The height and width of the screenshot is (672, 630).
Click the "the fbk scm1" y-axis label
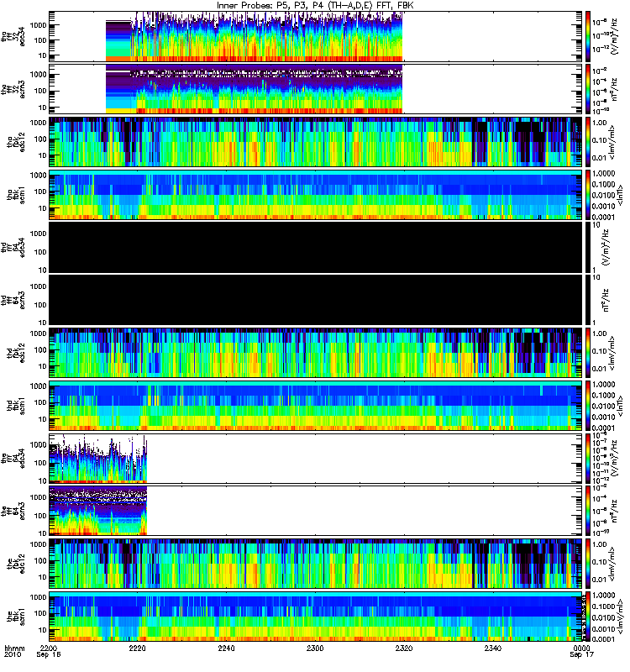click(16, 617)
